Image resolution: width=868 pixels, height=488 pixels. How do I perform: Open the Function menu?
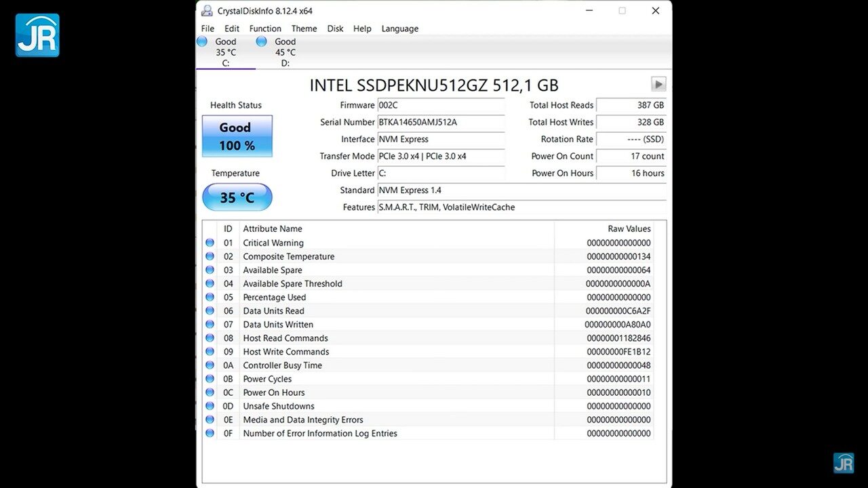tap(264, 28)
